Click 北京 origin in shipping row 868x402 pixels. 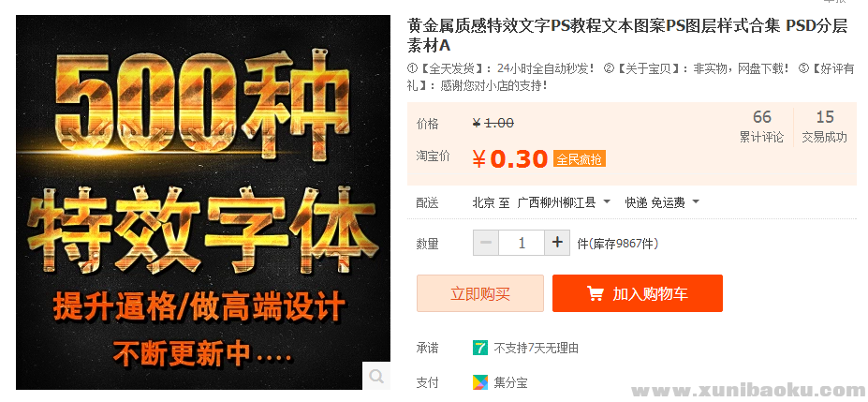(x=483, y=202)
